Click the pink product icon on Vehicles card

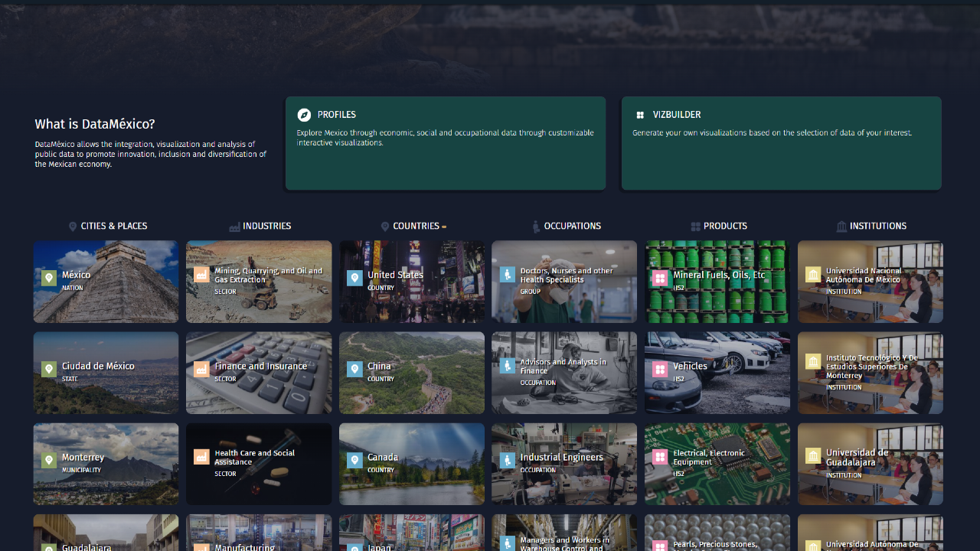[x=660, y=369]
